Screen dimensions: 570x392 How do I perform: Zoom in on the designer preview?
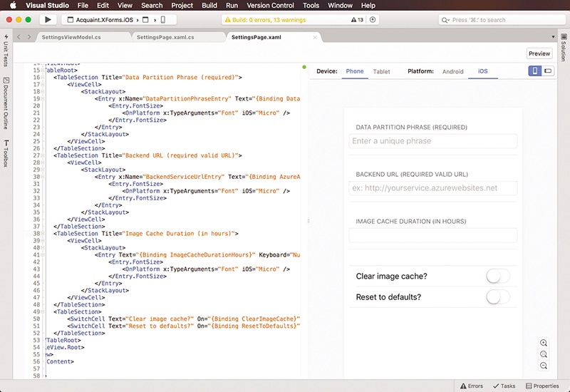544,343
